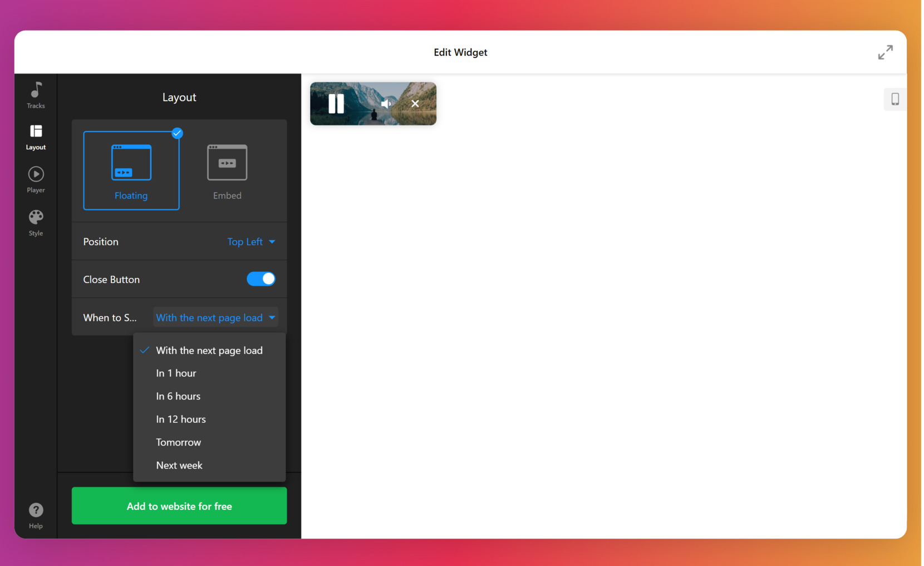The height and width of the screenshot is (566, 924).
Task: Expand the editor to fullscreen
Action: [885, 52]
